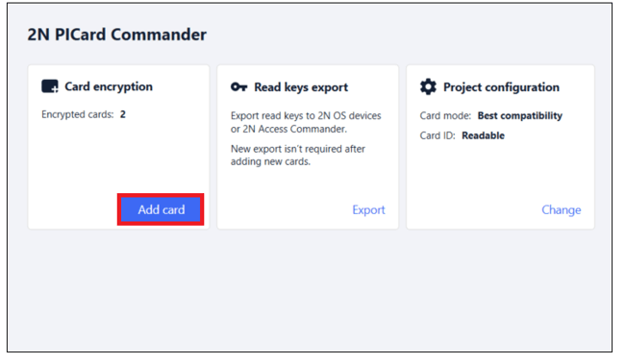Open the Export read keys link

(x=368, y=210)
